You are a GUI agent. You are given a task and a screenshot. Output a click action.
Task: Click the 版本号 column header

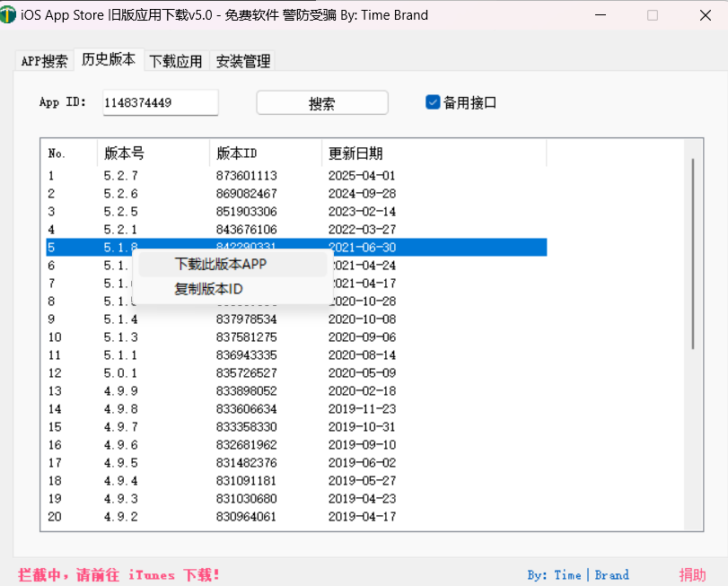[x=153, y=153]
